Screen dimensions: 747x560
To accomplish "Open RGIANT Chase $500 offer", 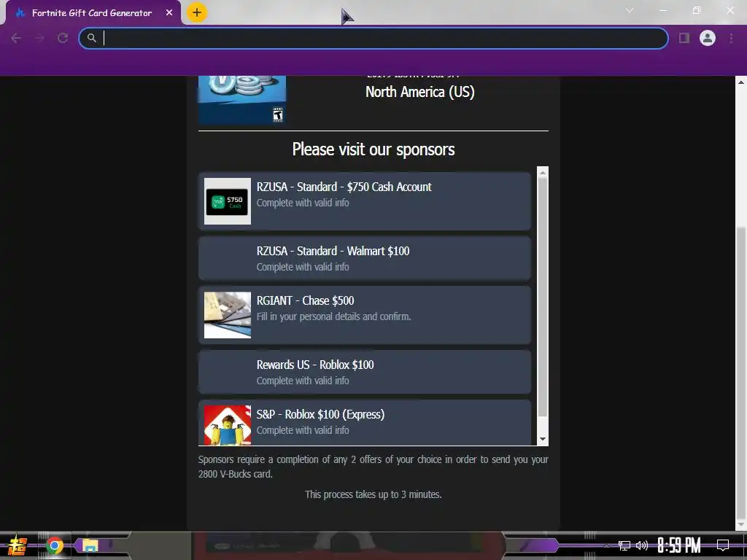I will click(x=365, y=315).
